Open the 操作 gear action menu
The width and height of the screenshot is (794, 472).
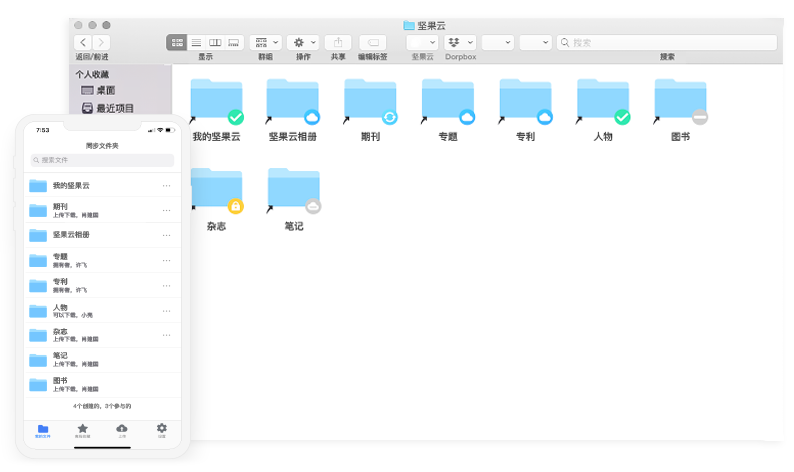coord(303,43)
